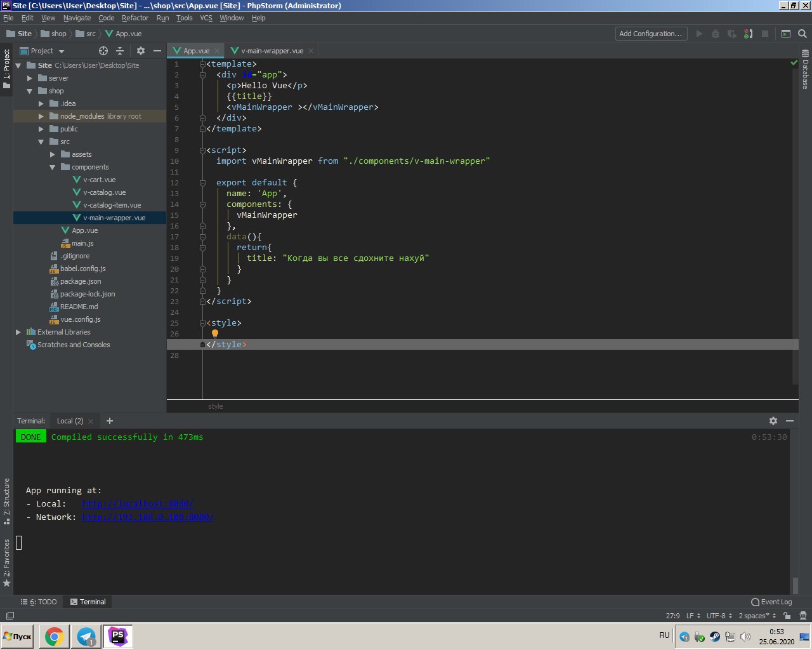The height and width of the screenshot is (650, 812).
Task: Expand the server folder
Action: coord(30,78)
